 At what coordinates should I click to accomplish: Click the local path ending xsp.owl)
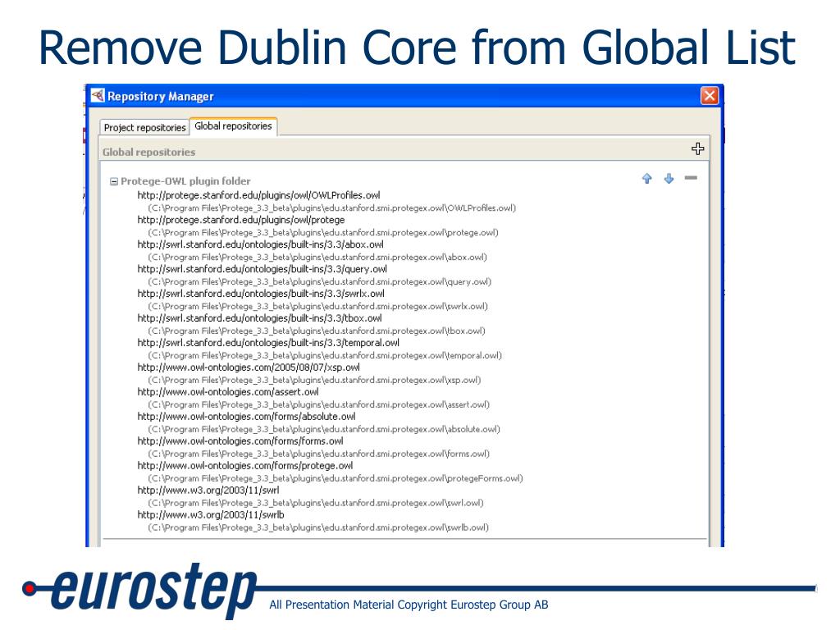pyautogui.click(x=314, y=381)
